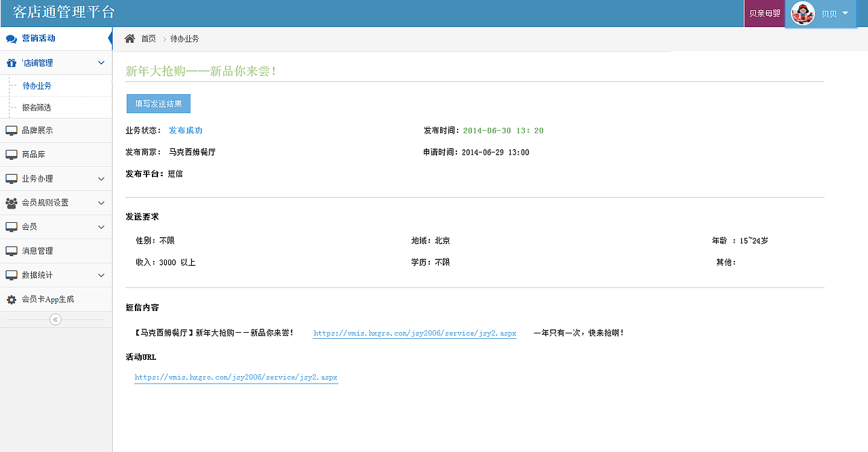Click the heading 新年大抢购——新品你来尝!

[201, 70]
